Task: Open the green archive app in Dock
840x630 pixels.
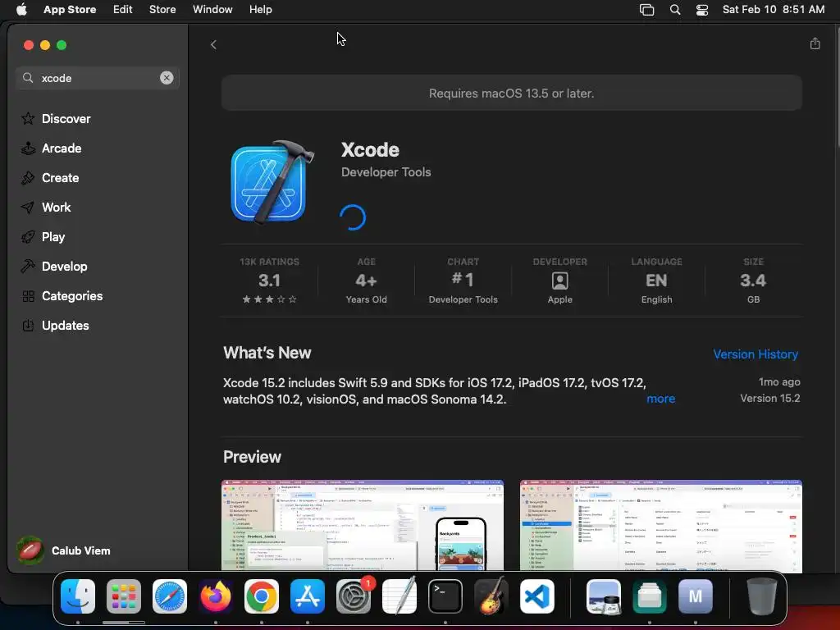Action: click(x=650, y=596)
